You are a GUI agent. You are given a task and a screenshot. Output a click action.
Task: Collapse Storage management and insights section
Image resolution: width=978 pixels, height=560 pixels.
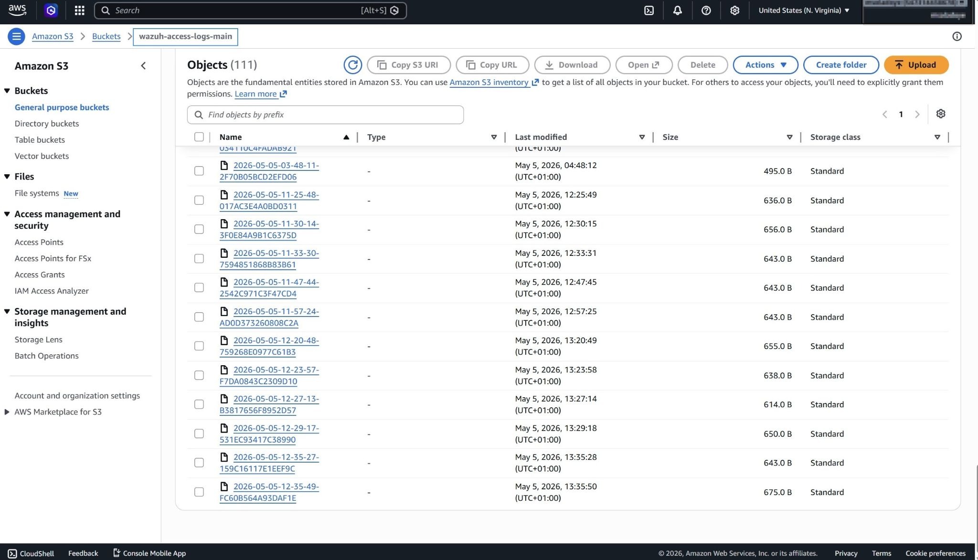click(x=7, y=312)
